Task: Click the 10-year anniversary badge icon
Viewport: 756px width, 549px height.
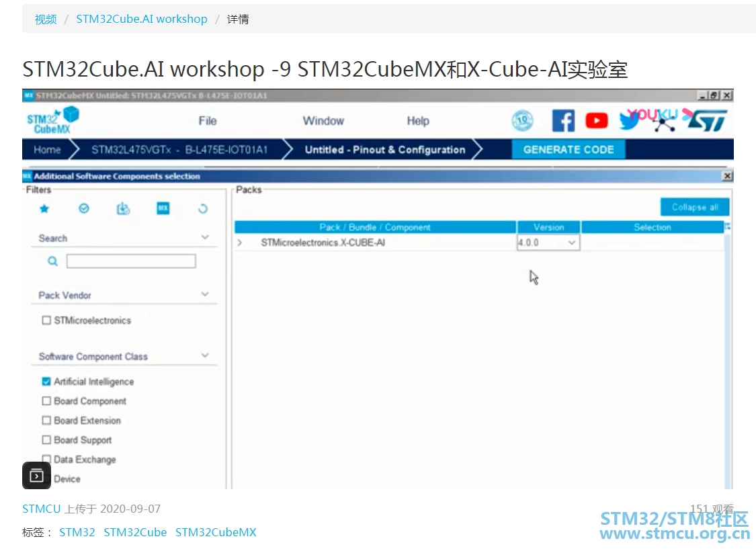Action: (523, 120)
